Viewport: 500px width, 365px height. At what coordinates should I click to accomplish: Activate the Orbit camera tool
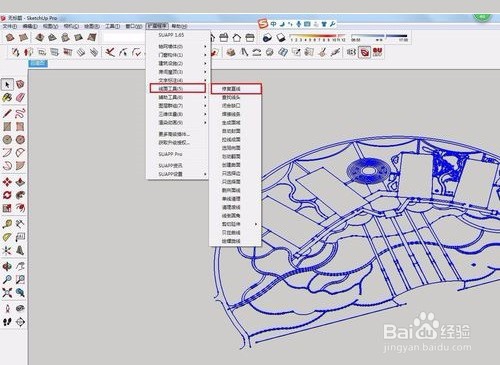click(7, 266)
